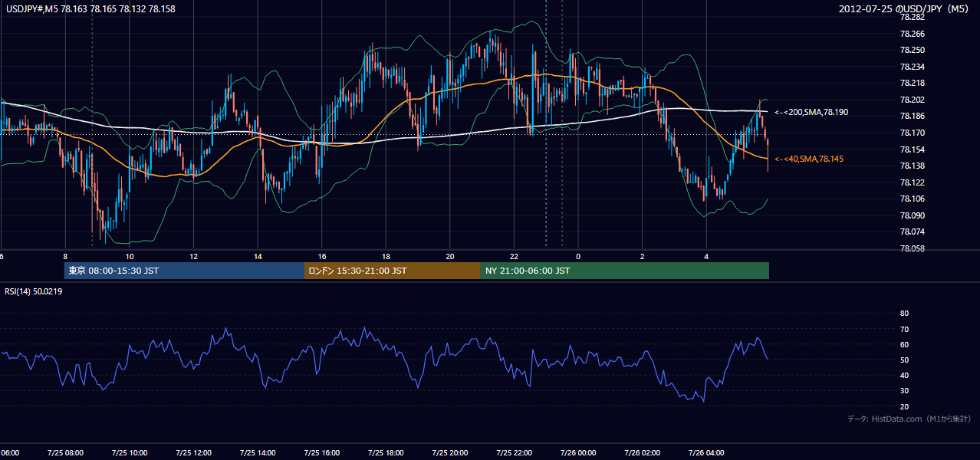Image resolution: width=980 pixels, height=460 pixels.
Task: Click hour label 0 under price chart
Action: tap(578, 257)
